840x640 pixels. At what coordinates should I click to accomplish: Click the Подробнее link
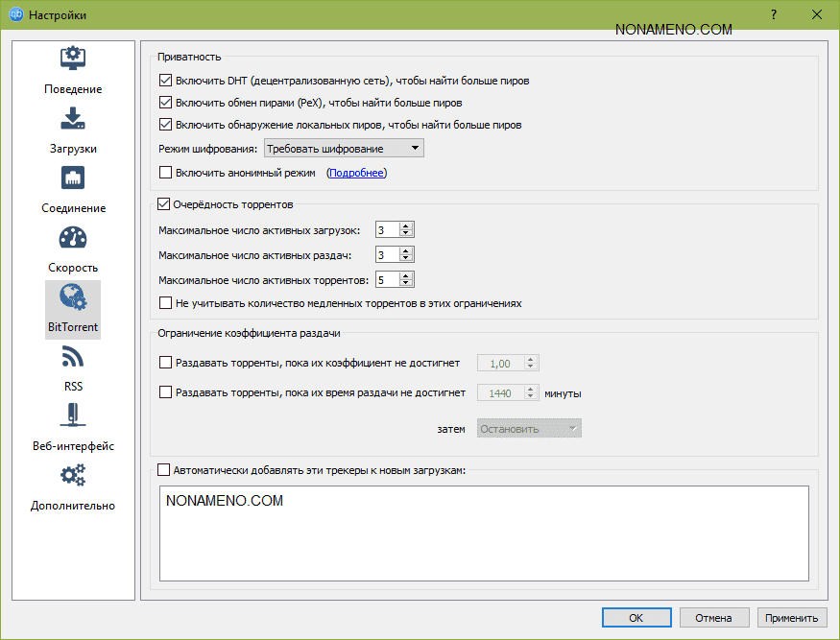coord(356,174)
